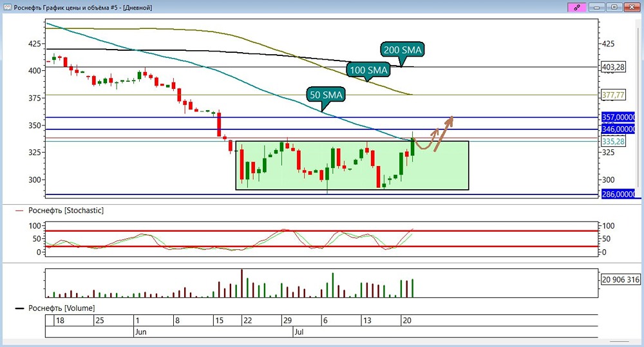644x347 pixels.
Task: Click the pink link icon in title bar
Action: pos(576,7)
